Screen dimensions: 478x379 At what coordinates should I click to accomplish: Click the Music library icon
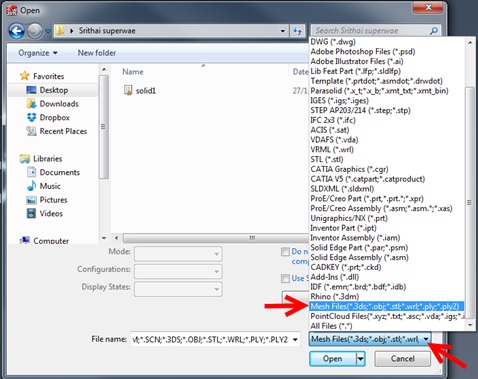point(31,186)
